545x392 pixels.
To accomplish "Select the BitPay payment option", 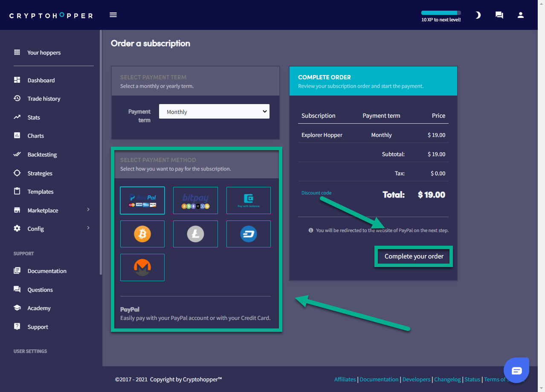I will (x=195, y=200).
